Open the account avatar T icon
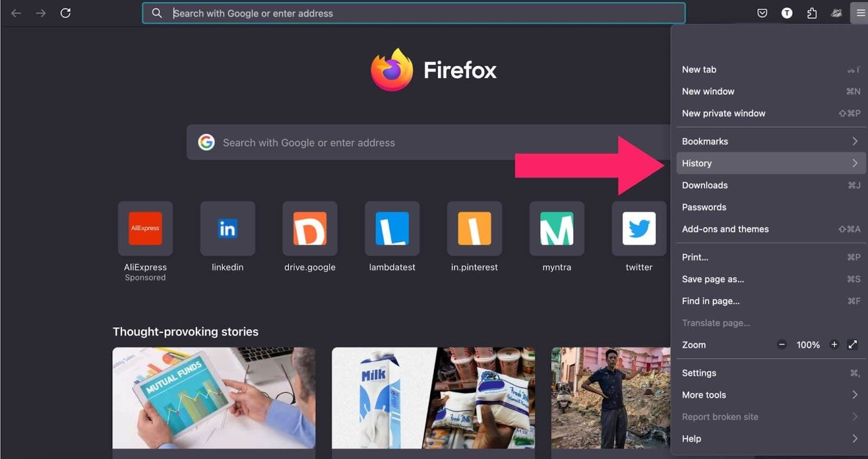Screen dimensions: 868x459 click(787, 13)
